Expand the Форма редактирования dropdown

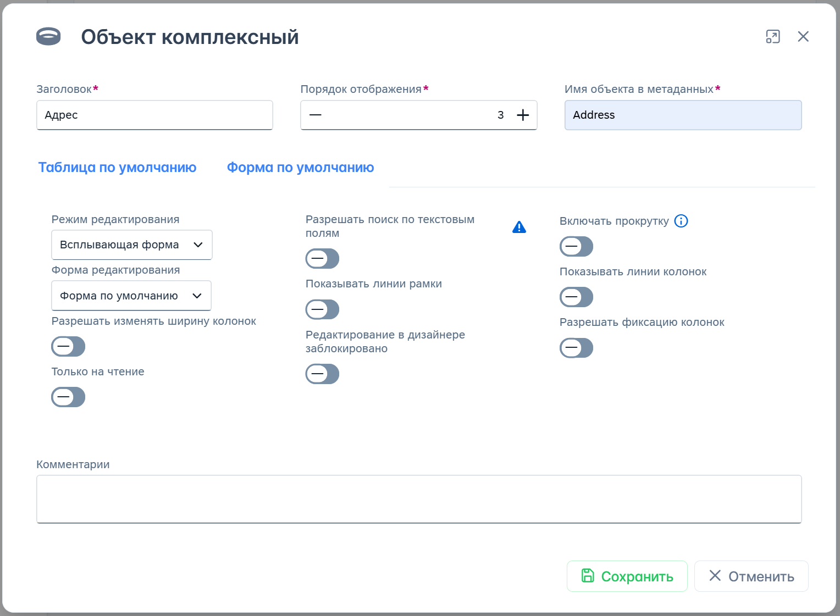(131, 296)
